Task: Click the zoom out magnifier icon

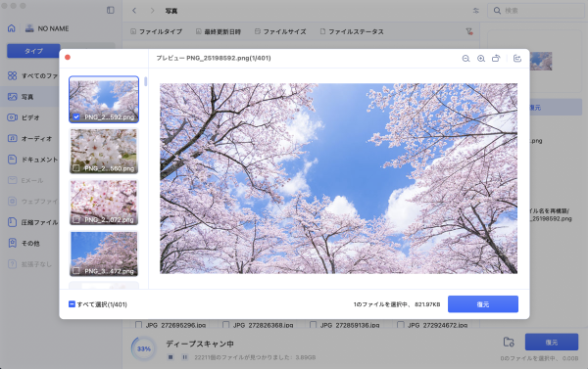Action: click(465, 59)
